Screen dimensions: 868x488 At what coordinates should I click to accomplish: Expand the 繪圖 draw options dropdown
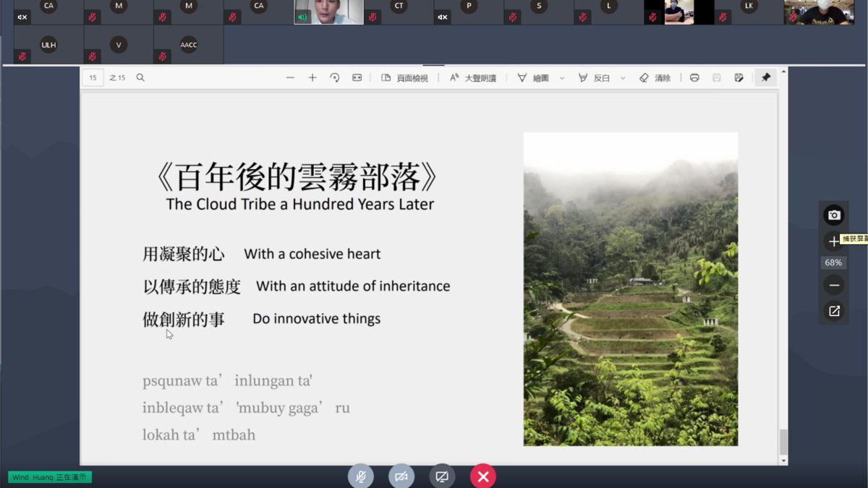[x=562, y=78]
